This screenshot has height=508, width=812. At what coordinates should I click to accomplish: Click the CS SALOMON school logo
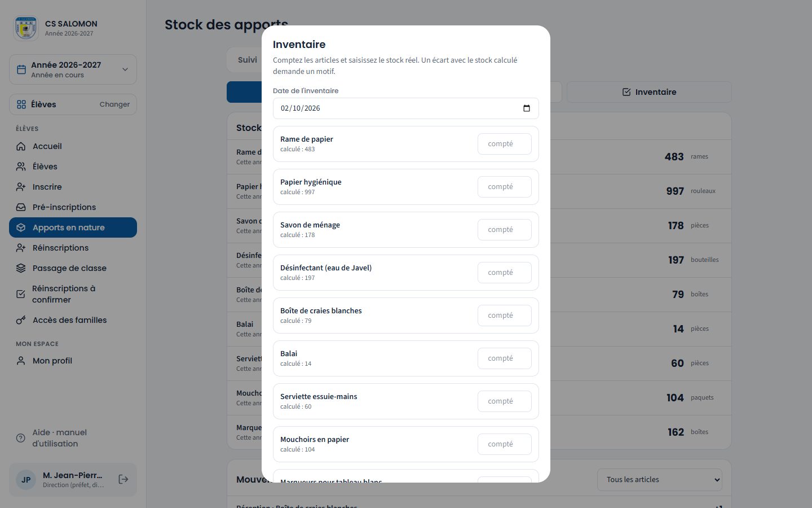click(x=26, y=28)
